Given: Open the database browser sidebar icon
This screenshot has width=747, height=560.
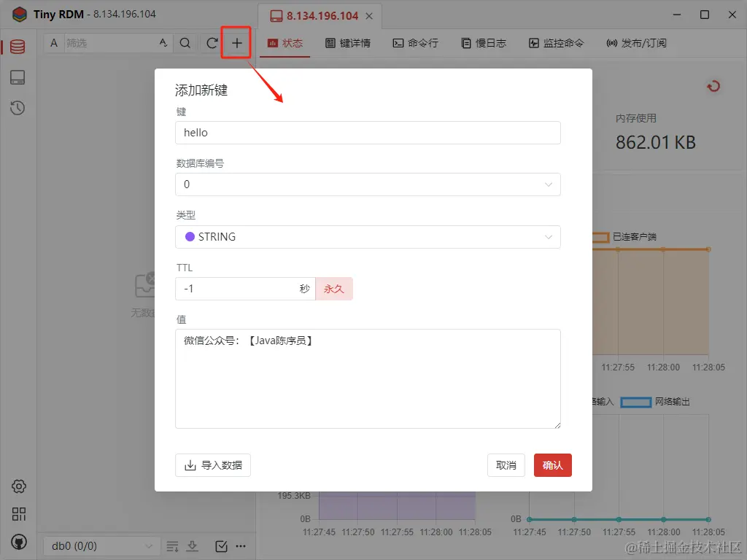Looking at the screenshot, I should (18, 46).
